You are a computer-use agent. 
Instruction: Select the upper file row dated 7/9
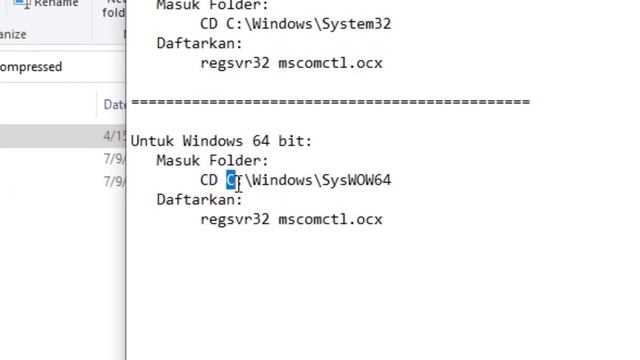coord(63,159)
